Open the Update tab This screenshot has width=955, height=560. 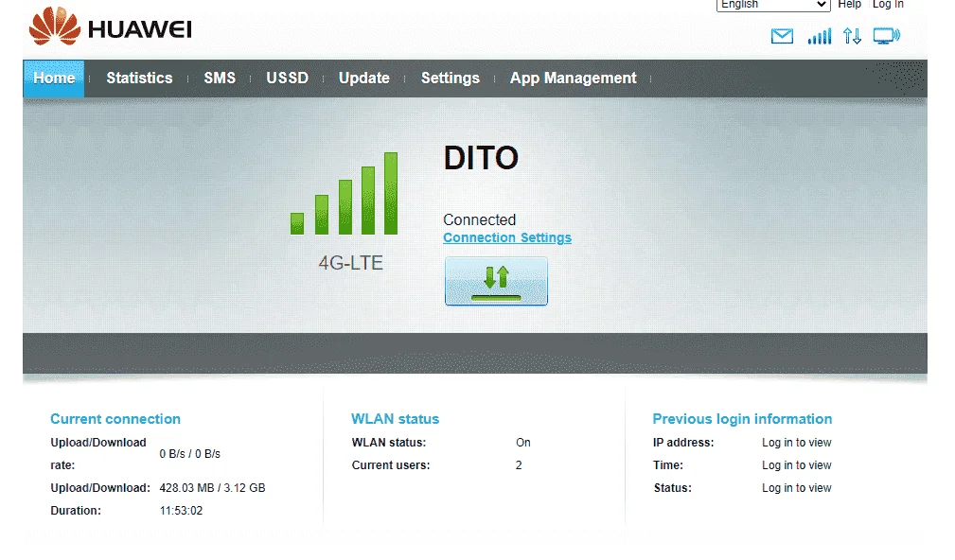coord(364,79)
